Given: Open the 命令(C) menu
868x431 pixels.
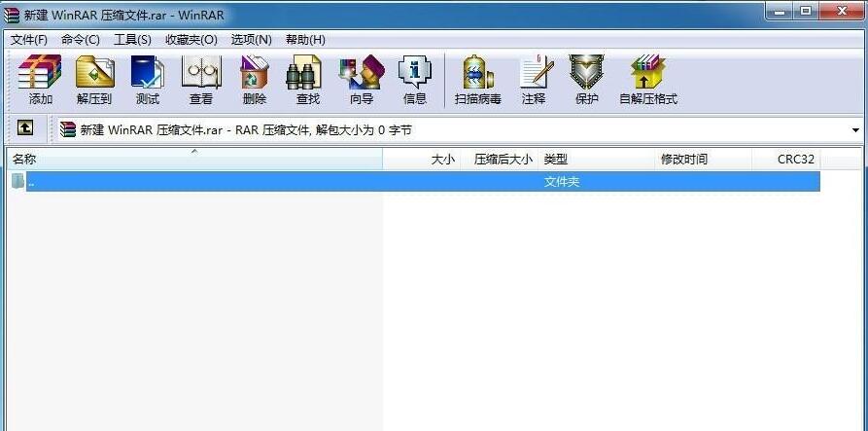Looking at the screenshot, I should coord(81,40).
